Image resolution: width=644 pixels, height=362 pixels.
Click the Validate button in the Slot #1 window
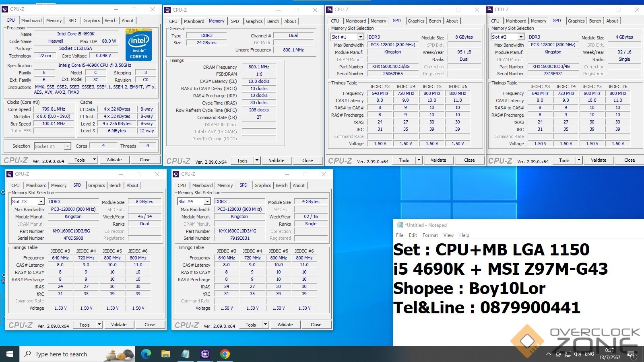438,160
